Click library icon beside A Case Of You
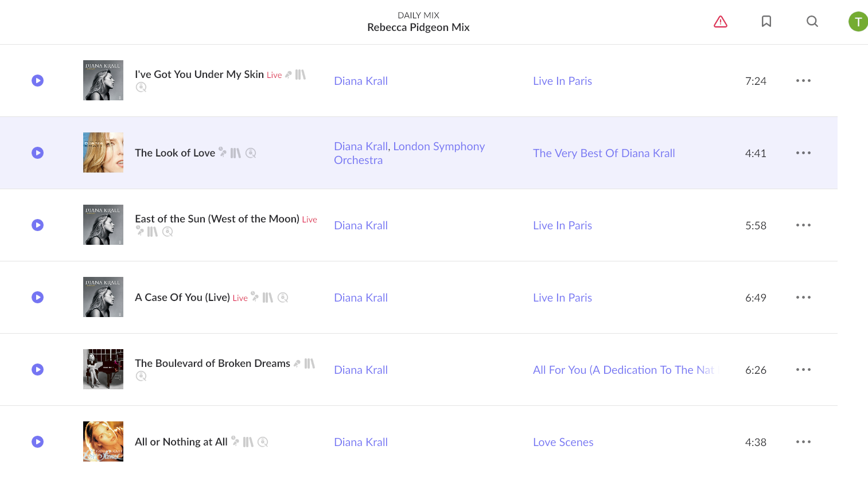The image size is (868, 477). pos(268,298)
